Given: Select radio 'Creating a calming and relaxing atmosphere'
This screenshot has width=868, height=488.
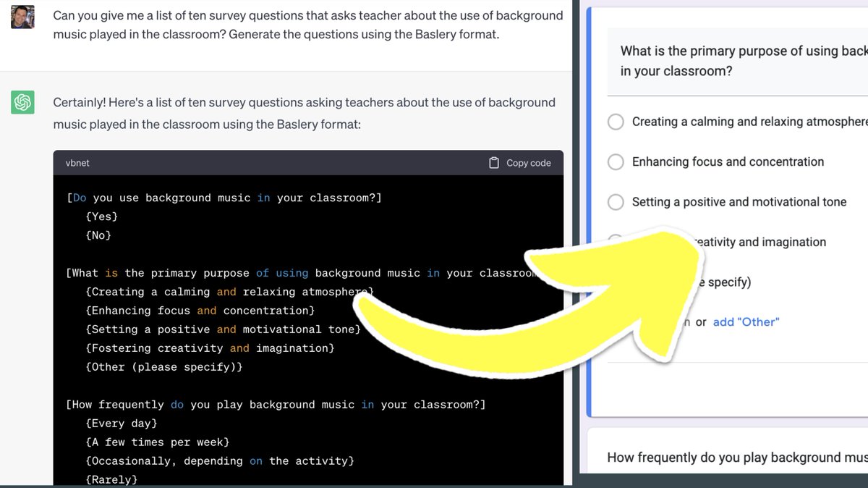Looking at the screenshot, I should (616, 122).
